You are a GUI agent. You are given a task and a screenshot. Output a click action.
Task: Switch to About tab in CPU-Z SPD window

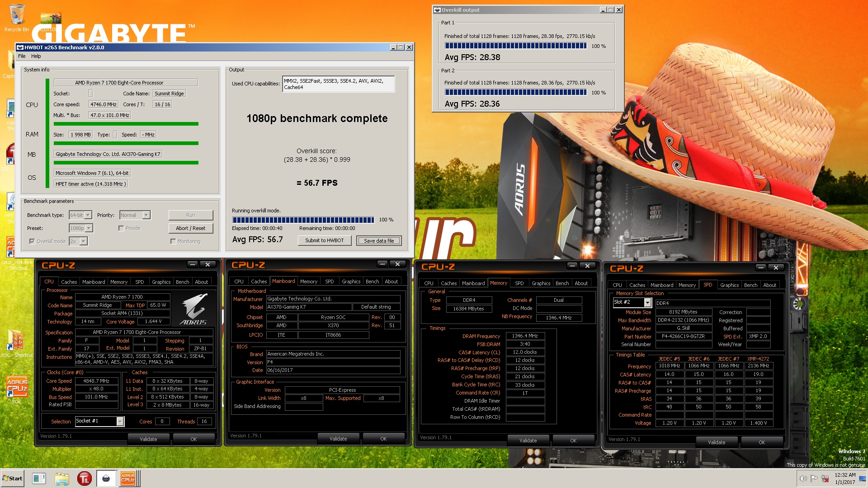coord(770,285)
